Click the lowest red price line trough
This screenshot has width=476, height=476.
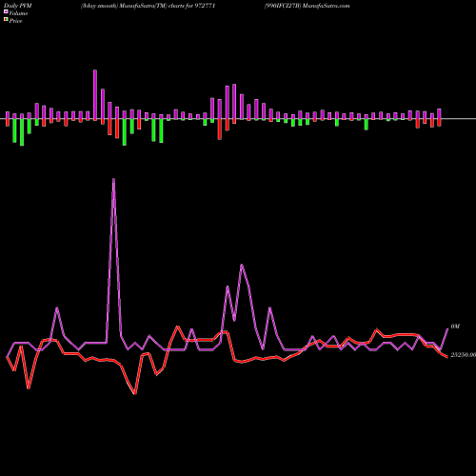pyautogui.click(x=135, y=393)
